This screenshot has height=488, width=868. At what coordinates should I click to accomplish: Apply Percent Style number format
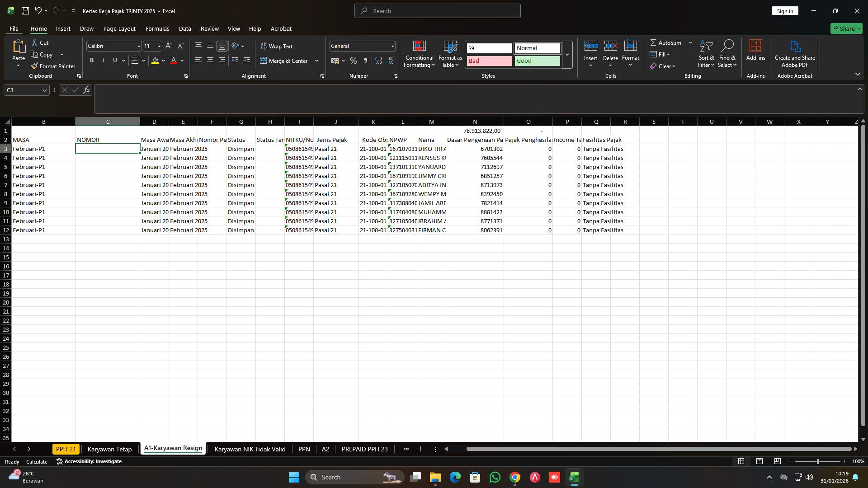coord(354,61)
